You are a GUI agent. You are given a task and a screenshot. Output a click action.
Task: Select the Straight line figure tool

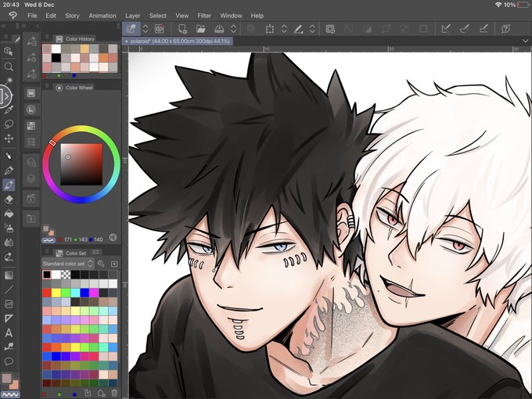(x=9, y=289)
